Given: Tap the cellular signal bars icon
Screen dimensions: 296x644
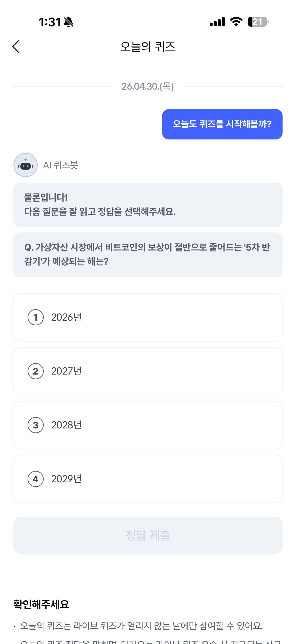Looking at the screenshot, I should click(x=217, y=22).
